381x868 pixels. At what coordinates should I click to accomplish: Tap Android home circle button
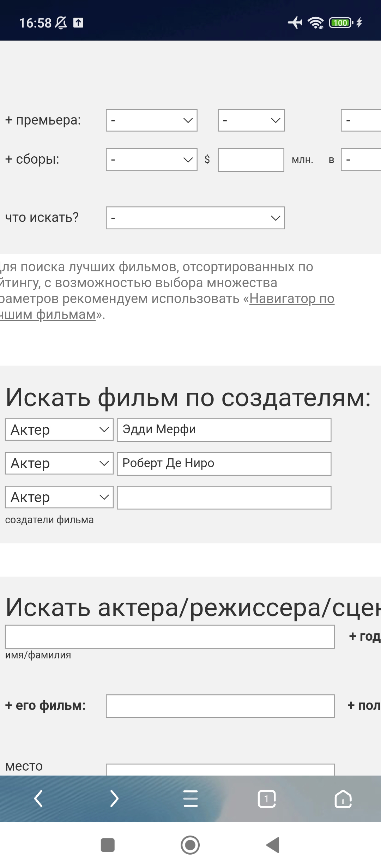[190, 845]
